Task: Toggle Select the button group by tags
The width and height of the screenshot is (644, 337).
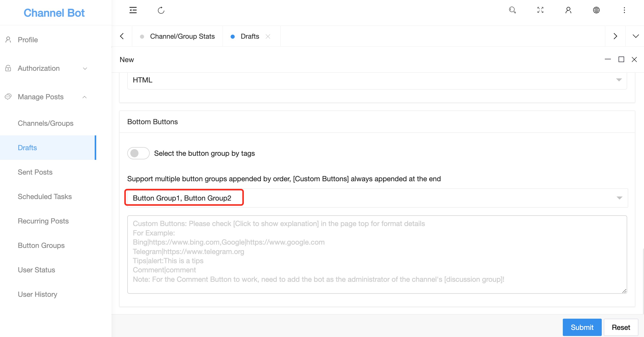Action: pyautogui.click(x=138, y=153)
